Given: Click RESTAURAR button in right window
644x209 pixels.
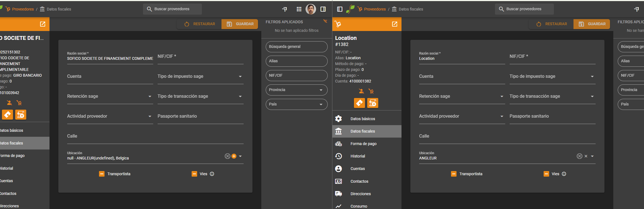Looking at the screenshot, I should 552,24.
